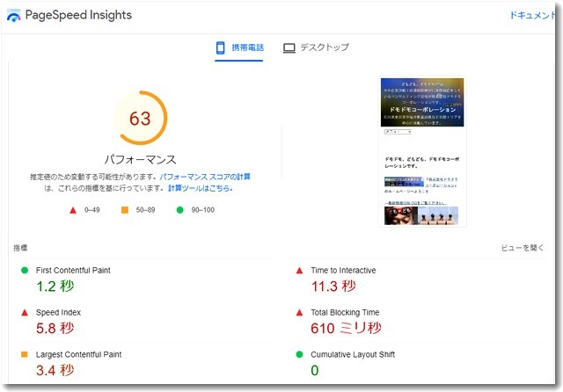The width and height of the screenshot is (563, 392).
Task: Click the 11.3 秒 value
Action: (x=333, y=287)
